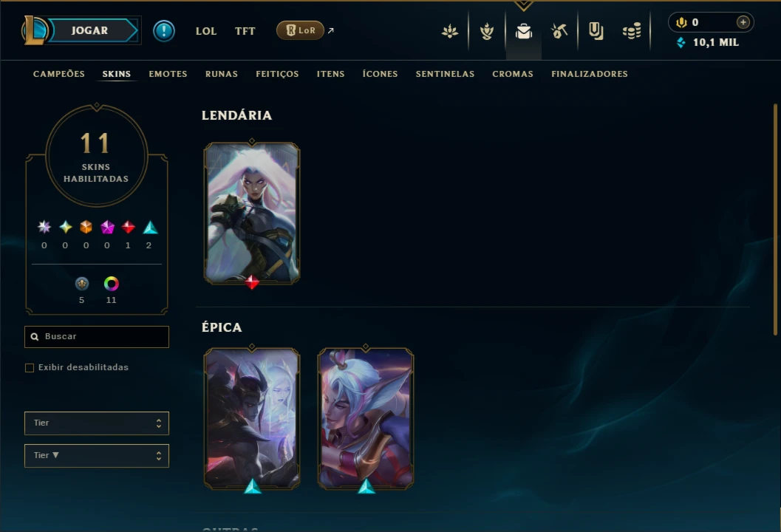Click the skins list vertical scrollbar
The height and width of the screenshot is (532, 781).
click(775, 219)
